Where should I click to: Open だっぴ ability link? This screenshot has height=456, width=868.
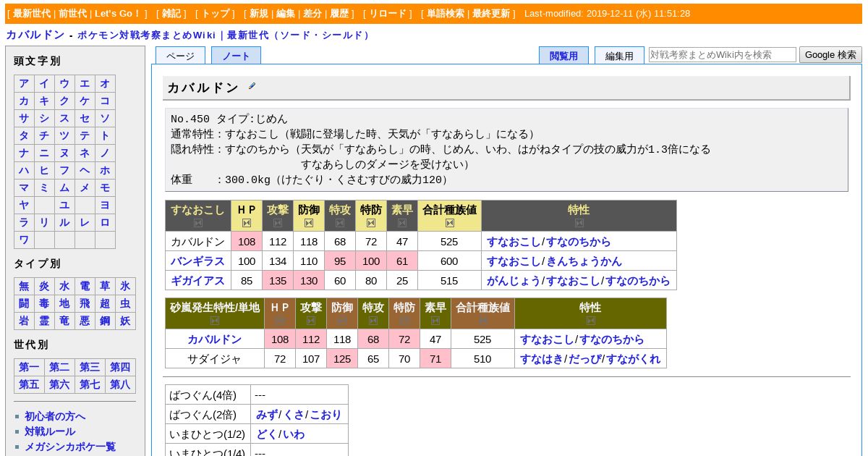coord(584,359)
